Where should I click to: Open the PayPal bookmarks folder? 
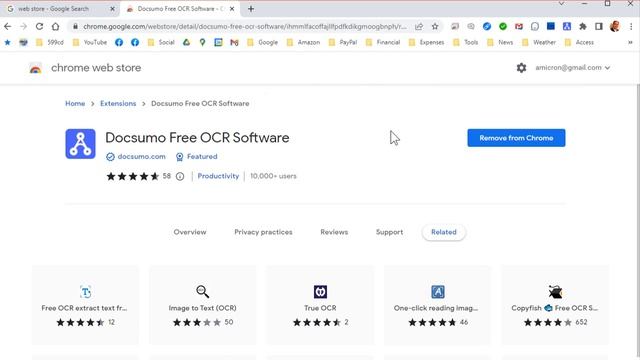click(342, 42)
